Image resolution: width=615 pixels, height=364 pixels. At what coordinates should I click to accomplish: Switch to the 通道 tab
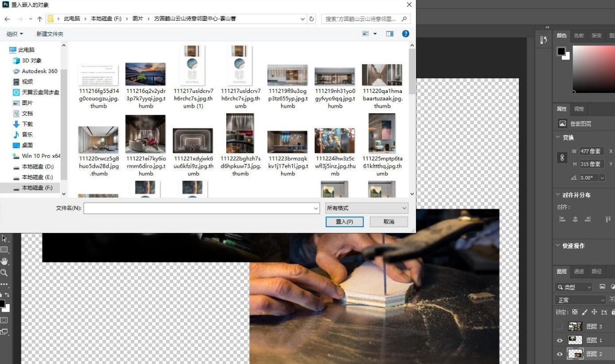tap(579, 271)
